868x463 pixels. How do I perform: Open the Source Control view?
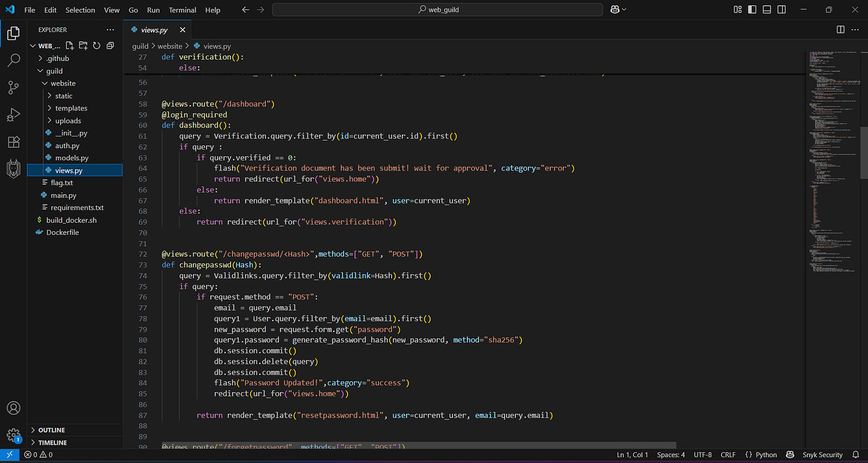(13, 88)
